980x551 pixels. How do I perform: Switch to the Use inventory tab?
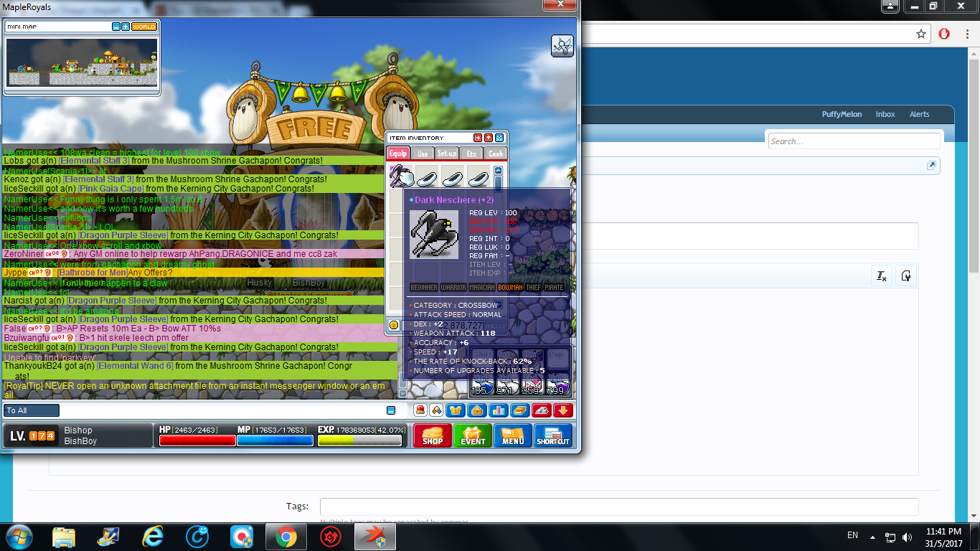point(423,154)
